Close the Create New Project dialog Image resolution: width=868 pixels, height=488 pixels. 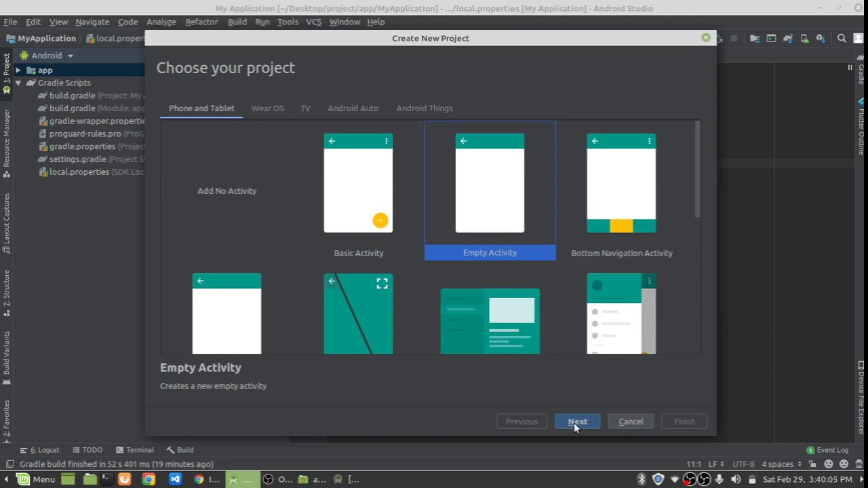(706, 37)
